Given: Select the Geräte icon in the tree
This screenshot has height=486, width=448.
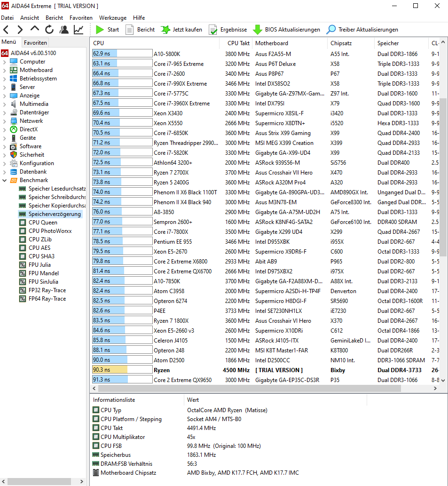Looking at the screenshot, I should tap(14, 138).
